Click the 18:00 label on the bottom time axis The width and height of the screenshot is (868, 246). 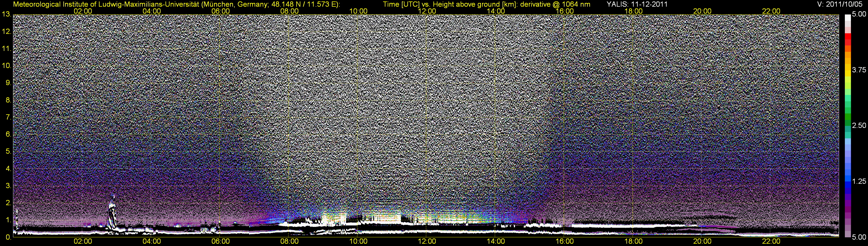tap(633, 242)
